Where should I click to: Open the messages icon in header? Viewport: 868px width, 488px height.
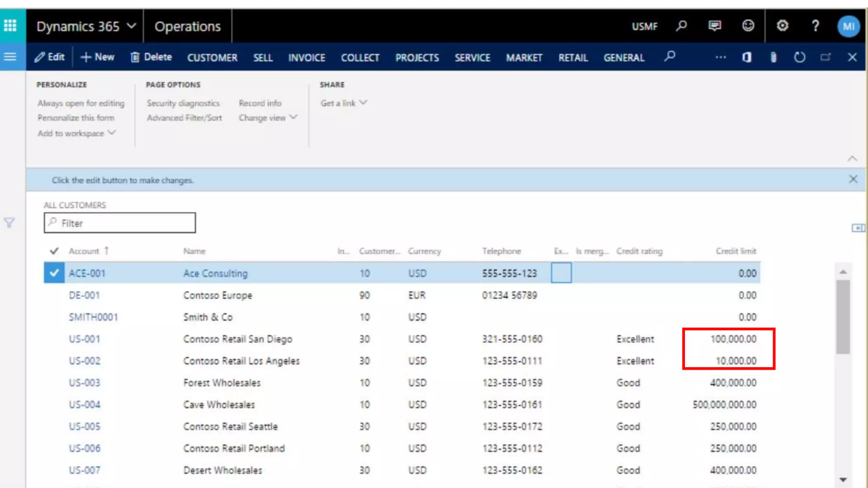tap(715, 26)
